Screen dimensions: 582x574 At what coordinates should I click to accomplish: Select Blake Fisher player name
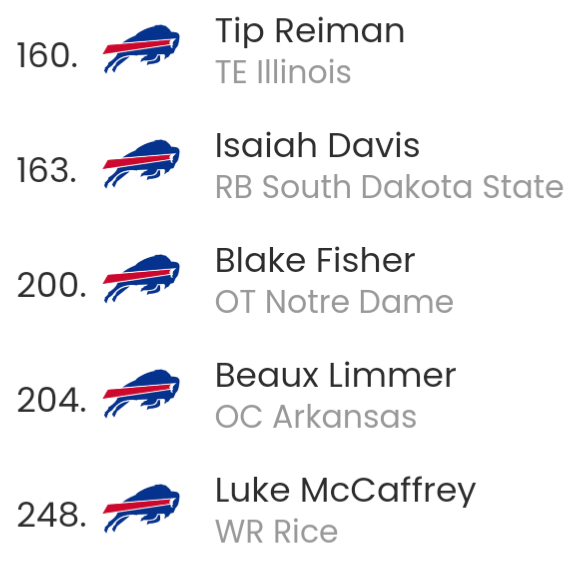click(315, 261)
